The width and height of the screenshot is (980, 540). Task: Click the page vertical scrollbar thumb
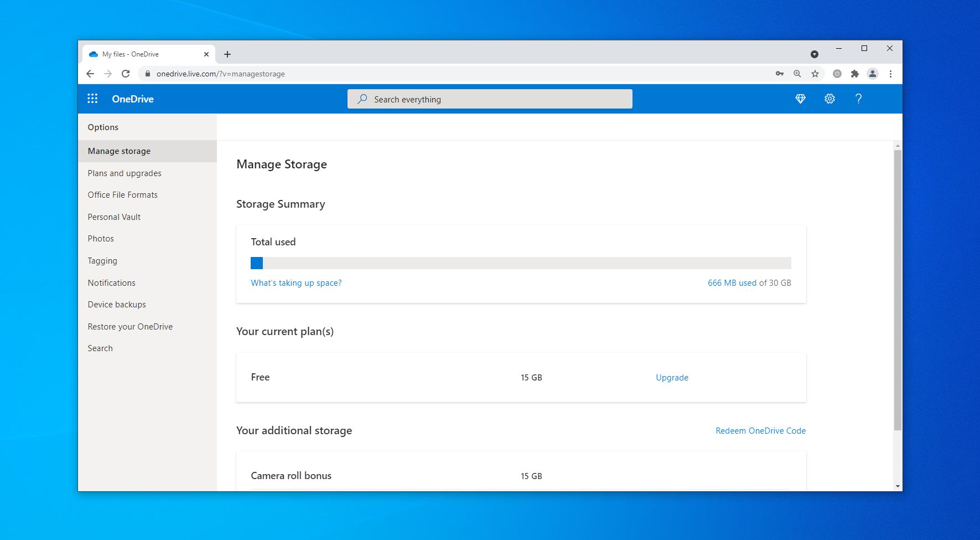(898, 290)
